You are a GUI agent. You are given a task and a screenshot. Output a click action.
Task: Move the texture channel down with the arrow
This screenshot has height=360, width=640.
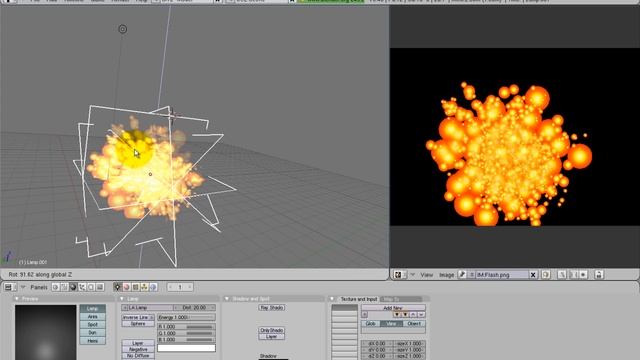[421, 315]
